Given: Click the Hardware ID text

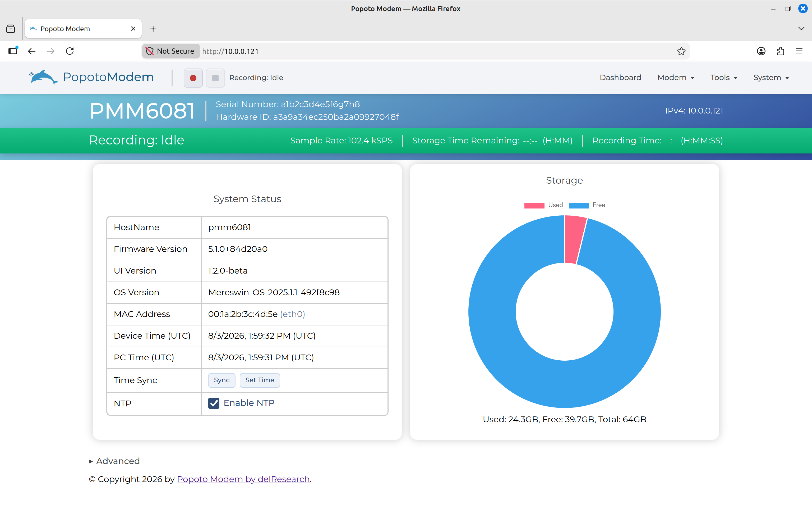Looking at the screenshot, I should pyautogui.click(x=307, y=117).
